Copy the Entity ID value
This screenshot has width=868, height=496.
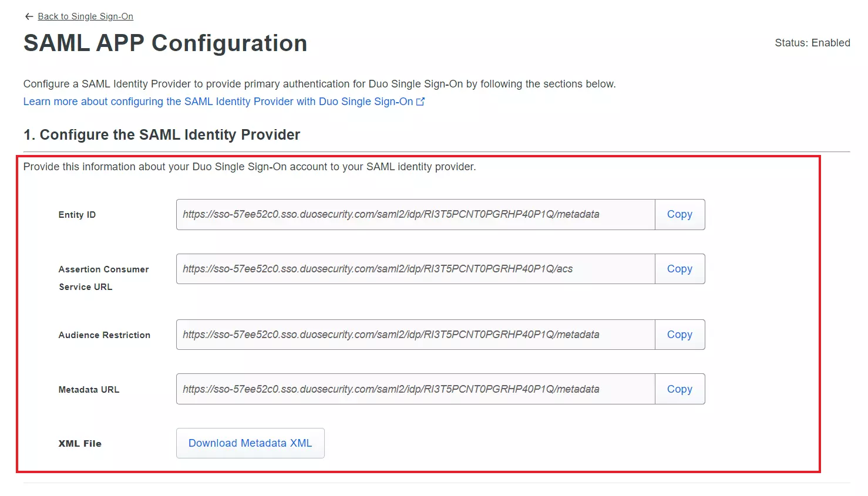(679, 214)
